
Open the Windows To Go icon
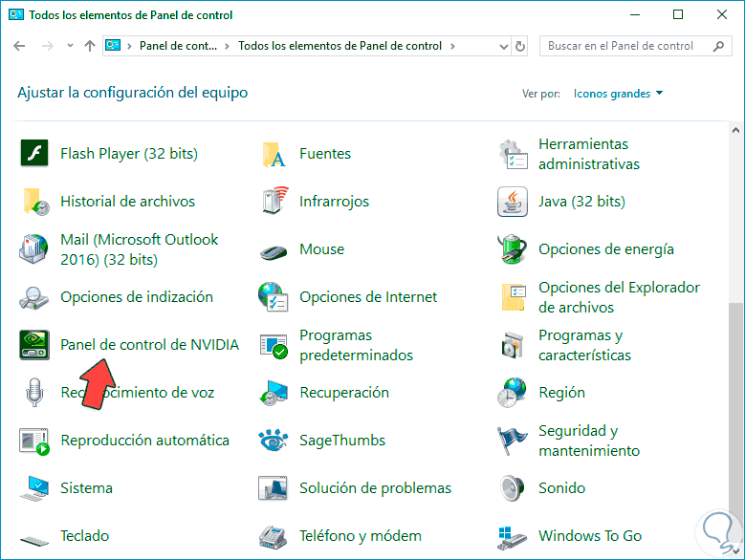513,538
